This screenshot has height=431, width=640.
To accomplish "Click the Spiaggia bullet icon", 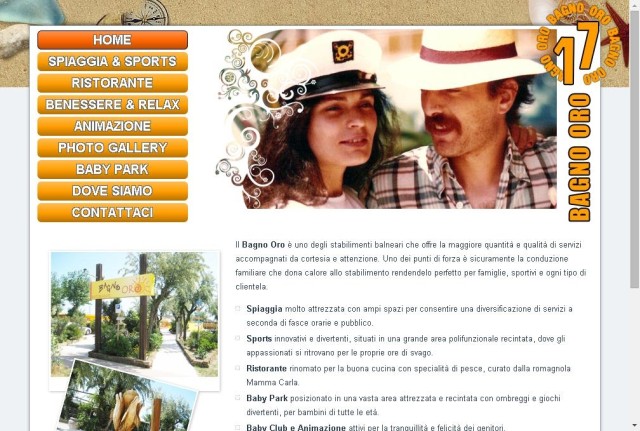I will [238, 309].
